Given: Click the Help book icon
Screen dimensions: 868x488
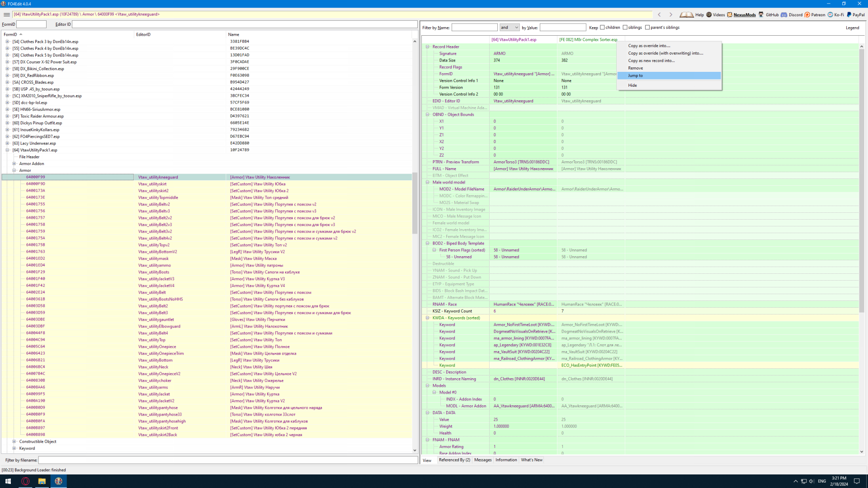Looking at the screenshot, I should [686, 14].
